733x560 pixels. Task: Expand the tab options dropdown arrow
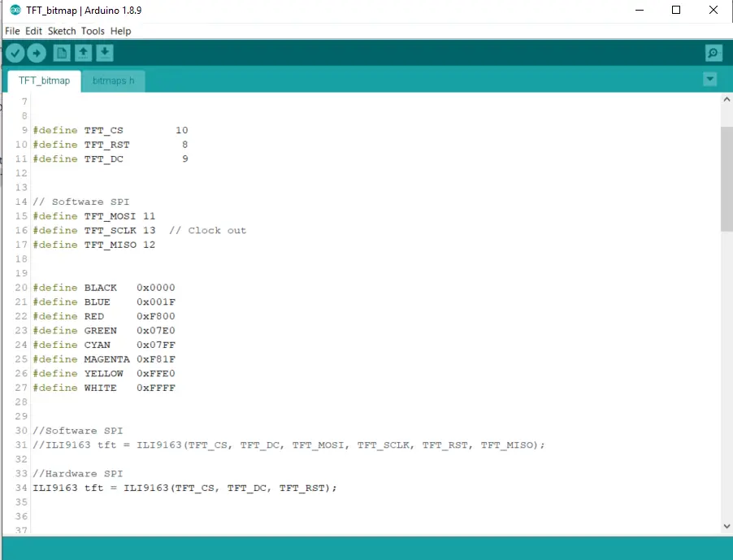coord(709,79)
